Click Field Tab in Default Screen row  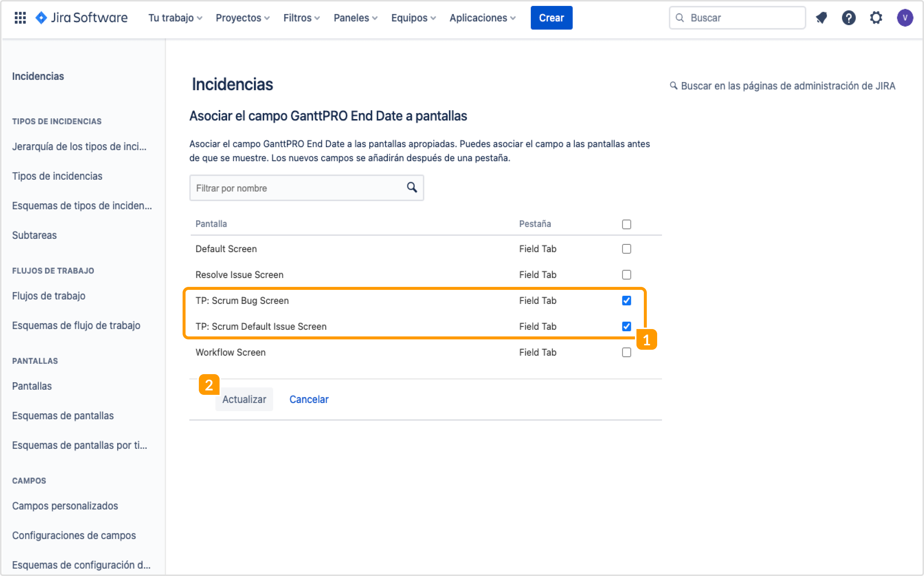point(537,249)
